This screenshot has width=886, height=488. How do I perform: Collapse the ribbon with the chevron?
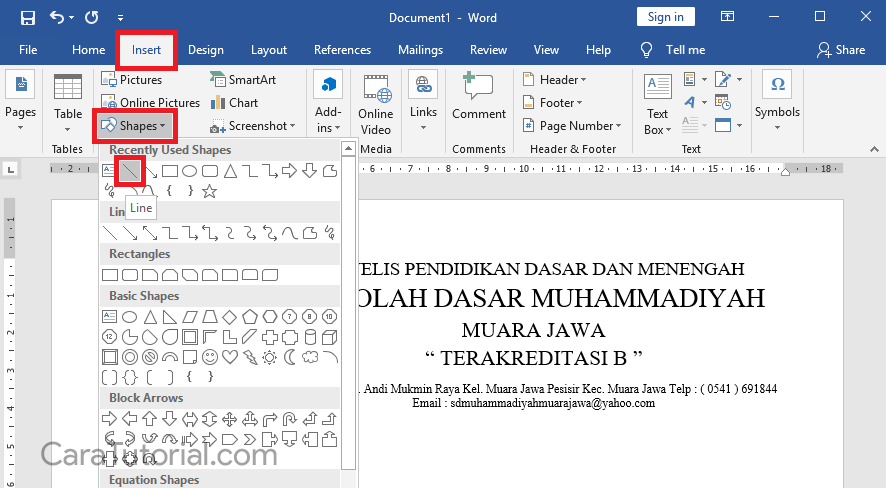pos(874,149)
